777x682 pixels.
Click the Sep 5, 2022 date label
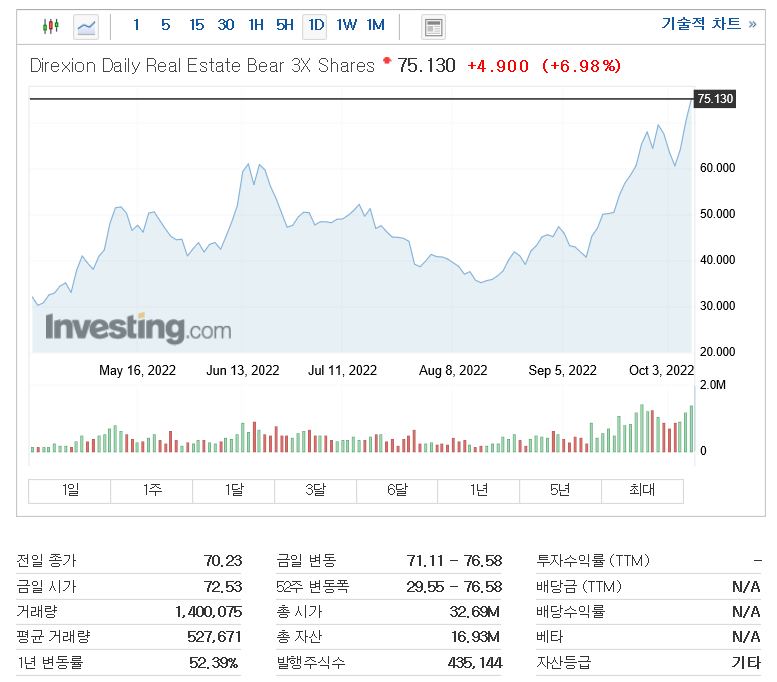(x=562, y=370)
